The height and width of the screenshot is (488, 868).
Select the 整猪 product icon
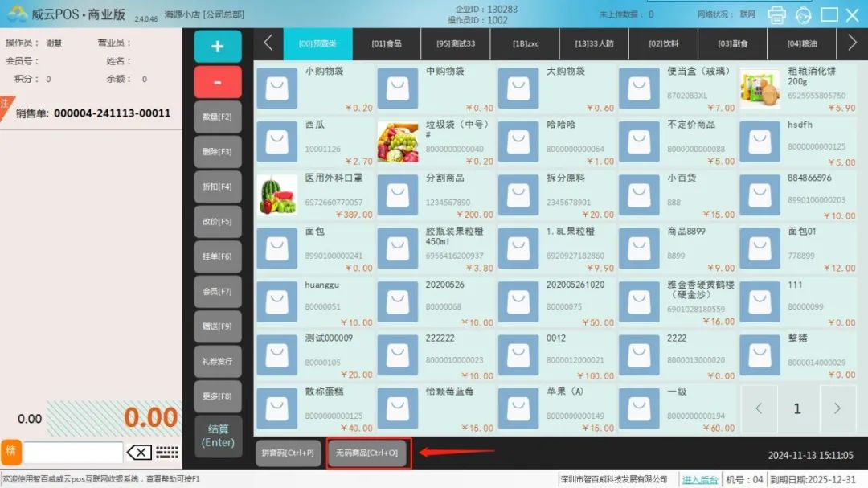pos(759,355)
